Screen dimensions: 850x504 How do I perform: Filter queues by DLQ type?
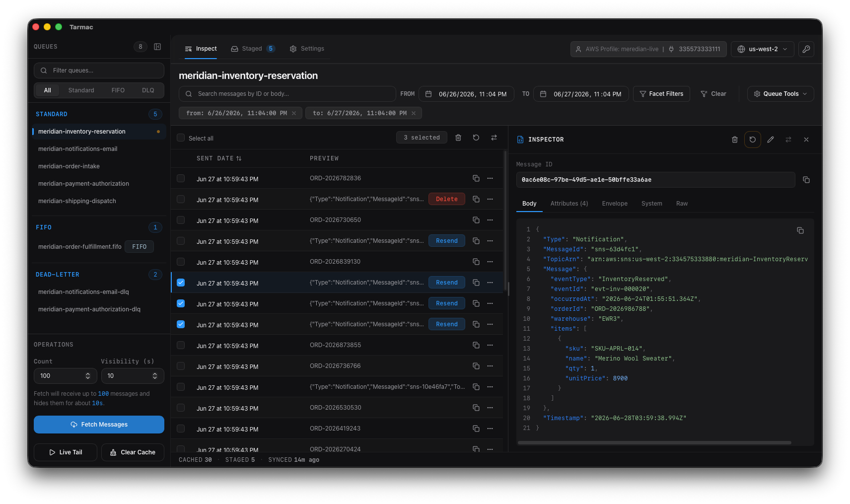coord(148,90)
